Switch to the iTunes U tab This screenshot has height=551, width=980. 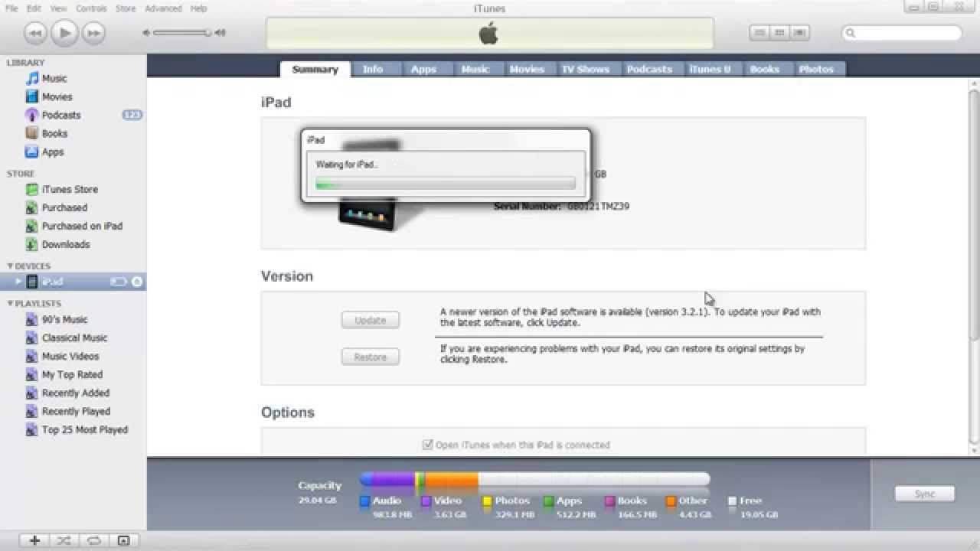(710, 69)
